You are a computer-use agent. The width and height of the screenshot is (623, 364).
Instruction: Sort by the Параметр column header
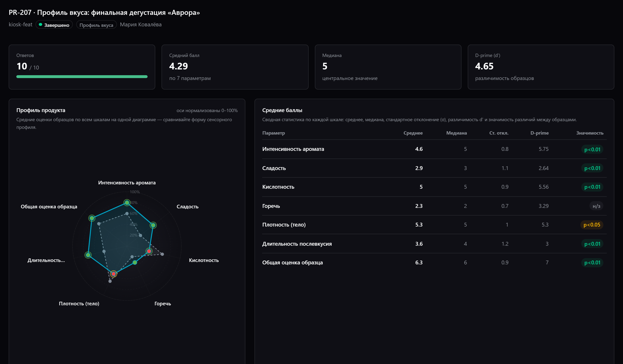click(x=273, y=133)
